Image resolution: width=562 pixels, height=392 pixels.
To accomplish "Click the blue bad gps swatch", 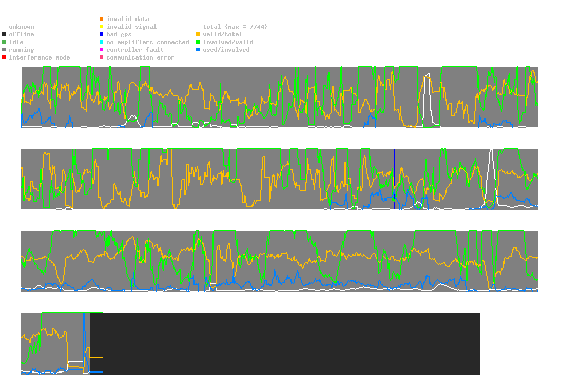I will [102, 34].
